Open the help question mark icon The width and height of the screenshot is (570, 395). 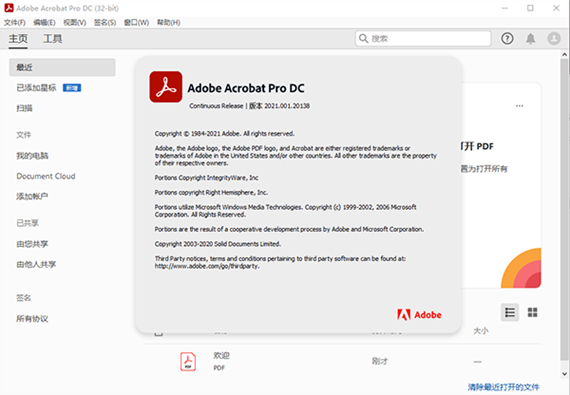point(507,38)
